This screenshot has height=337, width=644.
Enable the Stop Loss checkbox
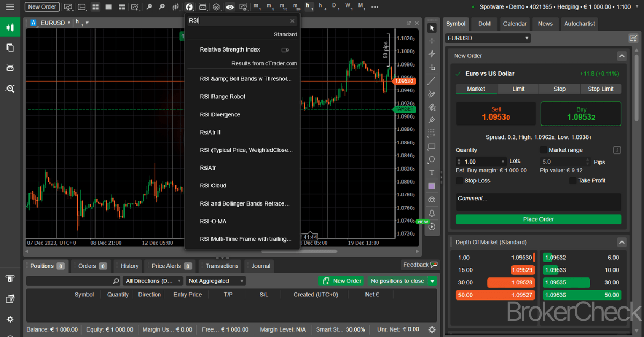pos(459,181)
